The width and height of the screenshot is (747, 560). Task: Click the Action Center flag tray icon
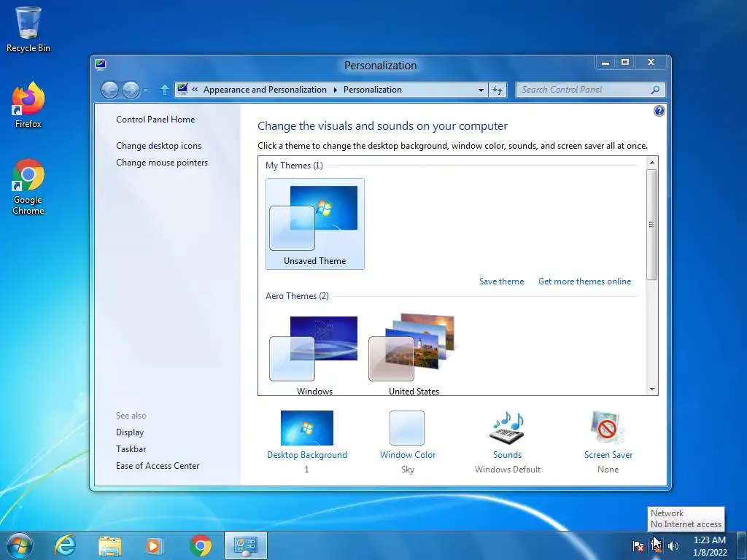click(x=638, y=546)
